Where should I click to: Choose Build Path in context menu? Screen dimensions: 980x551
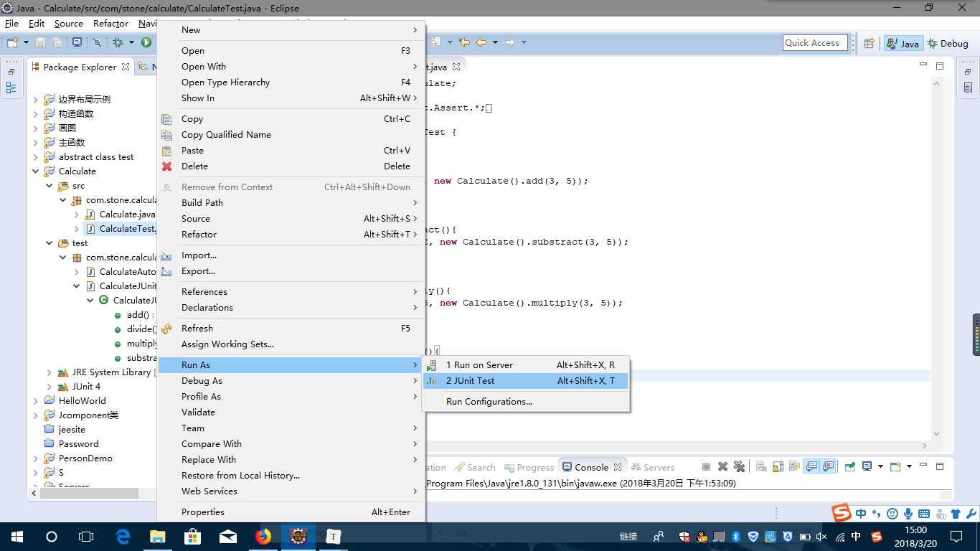(x=291, y=203)
